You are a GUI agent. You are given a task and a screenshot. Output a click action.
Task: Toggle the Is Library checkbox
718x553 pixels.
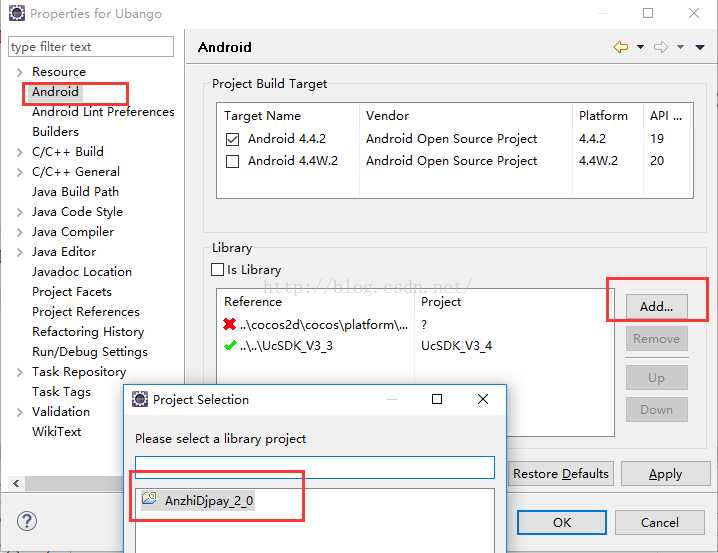[x=218, y=270]
